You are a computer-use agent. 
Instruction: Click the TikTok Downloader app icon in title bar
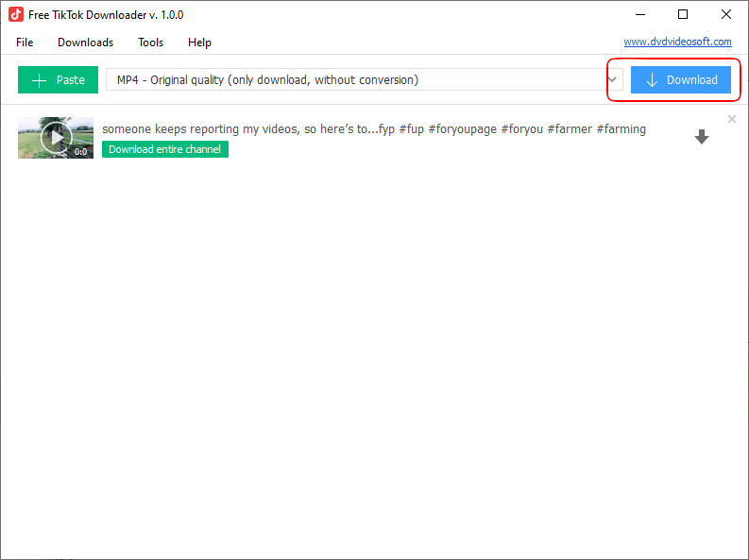pyautogui.click(x=16, y=15)
